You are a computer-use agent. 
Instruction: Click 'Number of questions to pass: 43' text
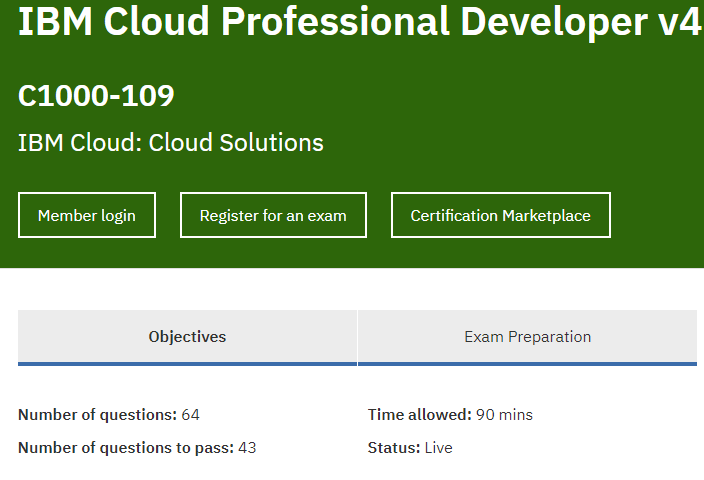point(137,448)
